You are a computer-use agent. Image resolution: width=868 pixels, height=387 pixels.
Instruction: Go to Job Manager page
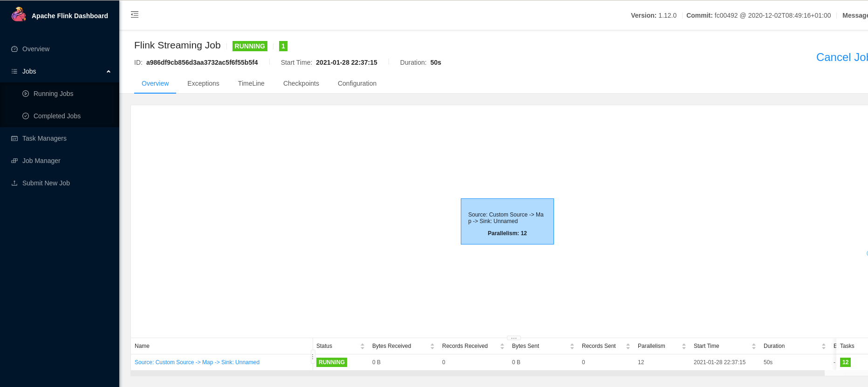(x=60, y=161)
